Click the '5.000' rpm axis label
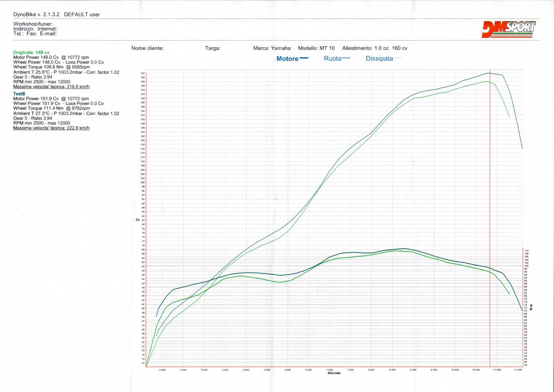The image size is (554, 392). 246,370
